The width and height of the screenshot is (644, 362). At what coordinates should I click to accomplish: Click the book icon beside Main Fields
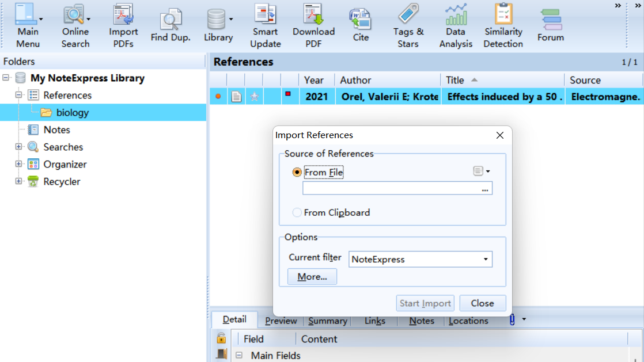(x=221, y=354)
